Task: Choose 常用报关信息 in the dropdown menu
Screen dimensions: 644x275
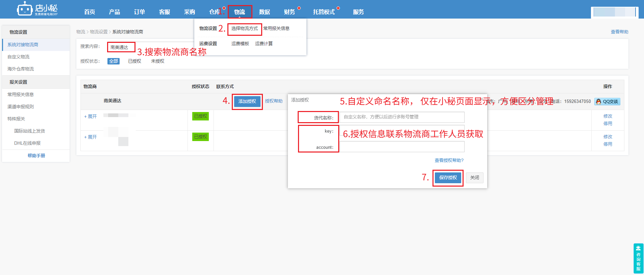Action: tap(276, 29)
